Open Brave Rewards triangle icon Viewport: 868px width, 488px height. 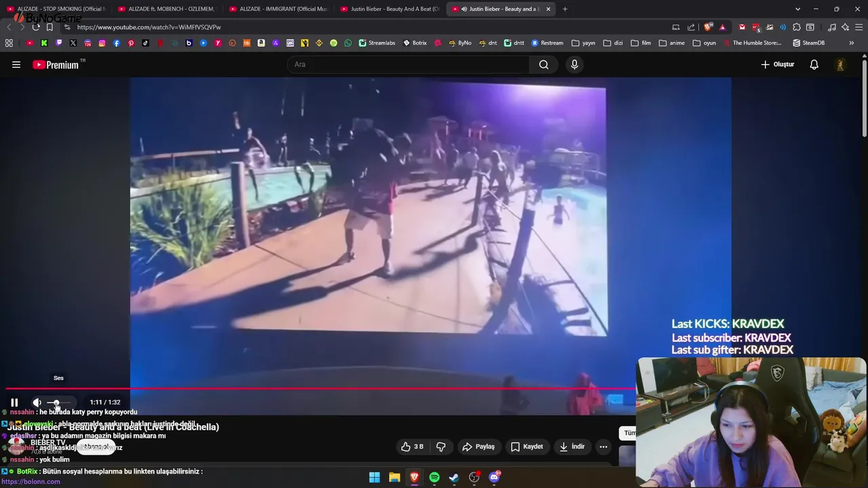722,27
